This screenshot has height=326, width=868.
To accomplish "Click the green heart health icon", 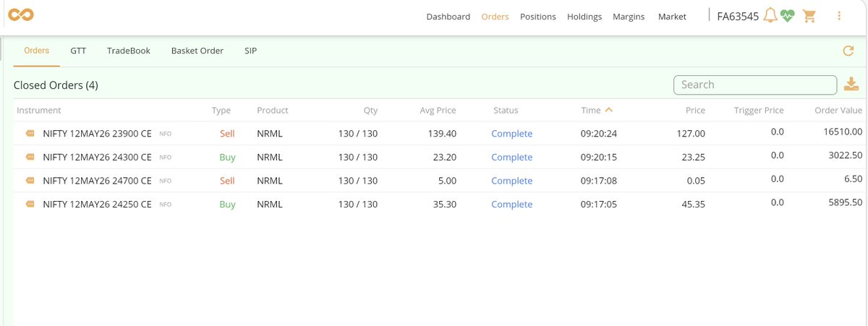I will pyautogui.click(x=788, y=15).
